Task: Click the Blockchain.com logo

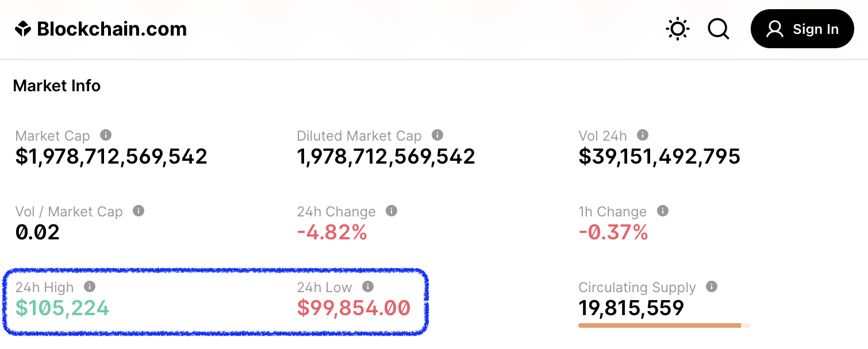Action: (101, 29)
